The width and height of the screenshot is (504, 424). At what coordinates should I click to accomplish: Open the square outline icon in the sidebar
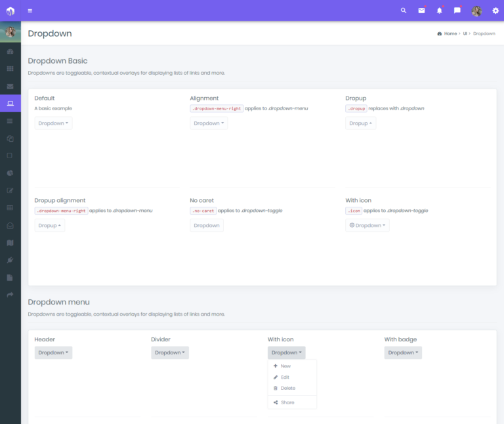10,156
